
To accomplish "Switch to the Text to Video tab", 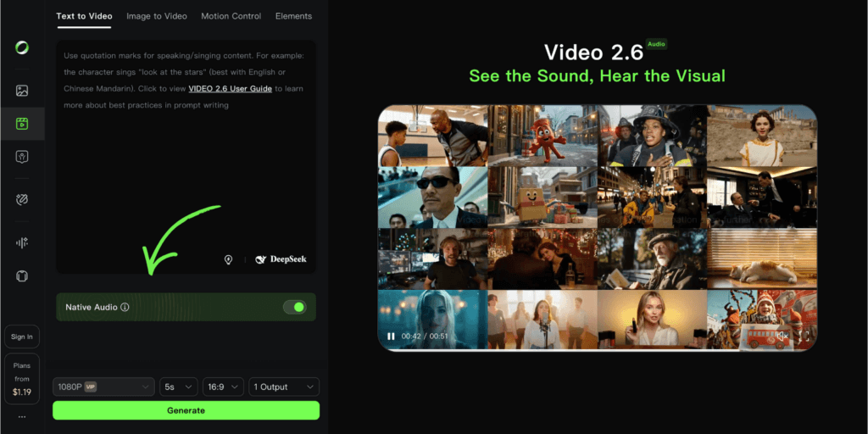I will [x=84, y=16].
